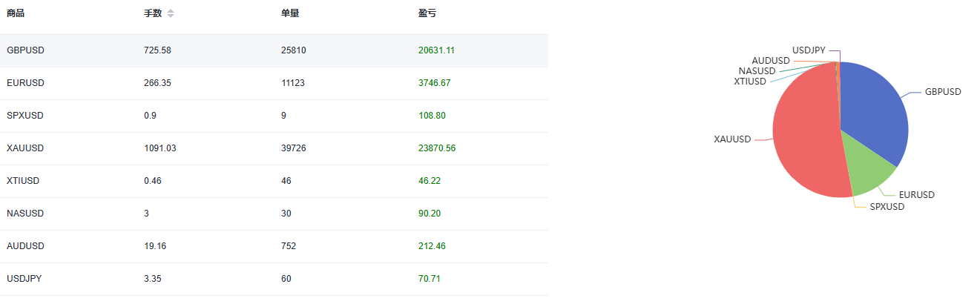Click the 商品 column header

tap(16, 13)
